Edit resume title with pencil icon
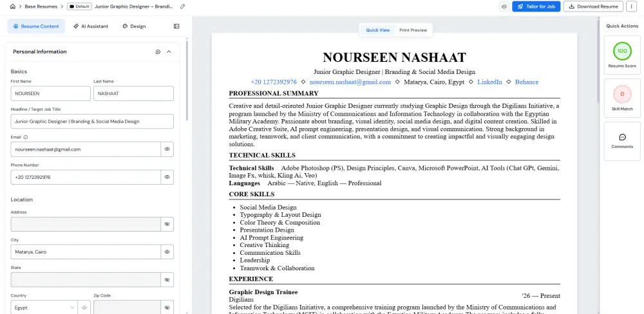Viewport: 644px width, 314px height. [183, 6]
